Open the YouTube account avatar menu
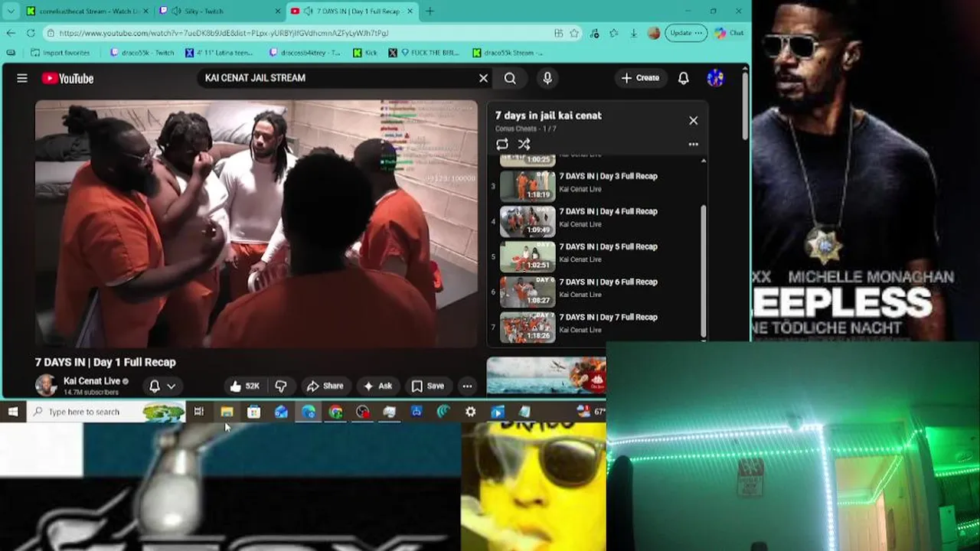Image resolution: width=980 pixels, height=551 pixels. click(715, 78)
